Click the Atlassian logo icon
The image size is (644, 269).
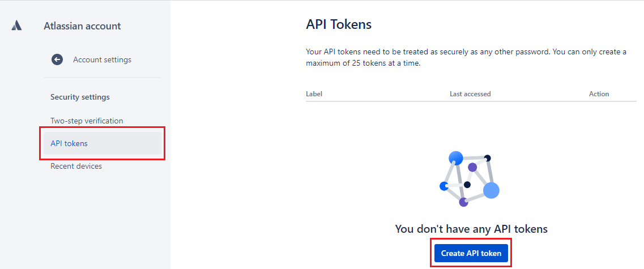point(16,25)
